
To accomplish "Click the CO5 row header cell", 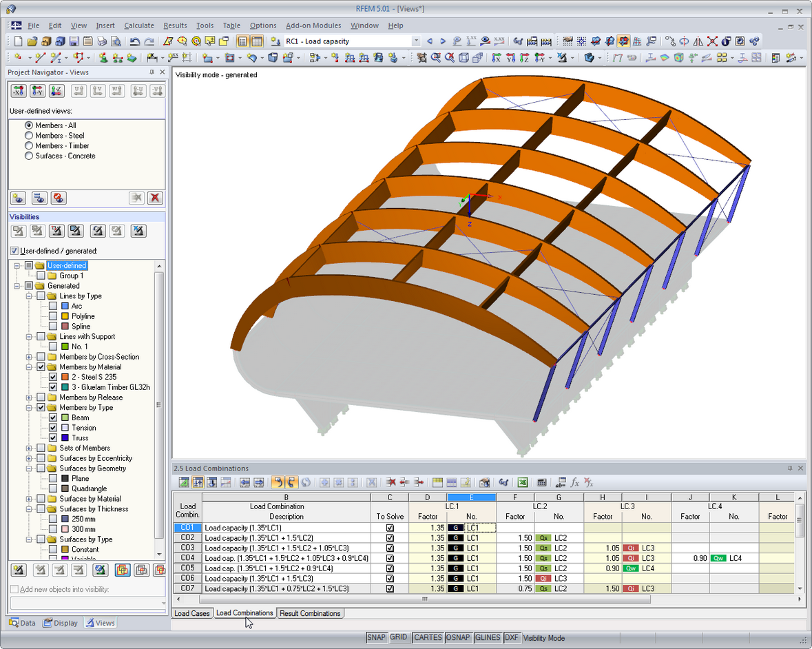I will pos(187,568).
